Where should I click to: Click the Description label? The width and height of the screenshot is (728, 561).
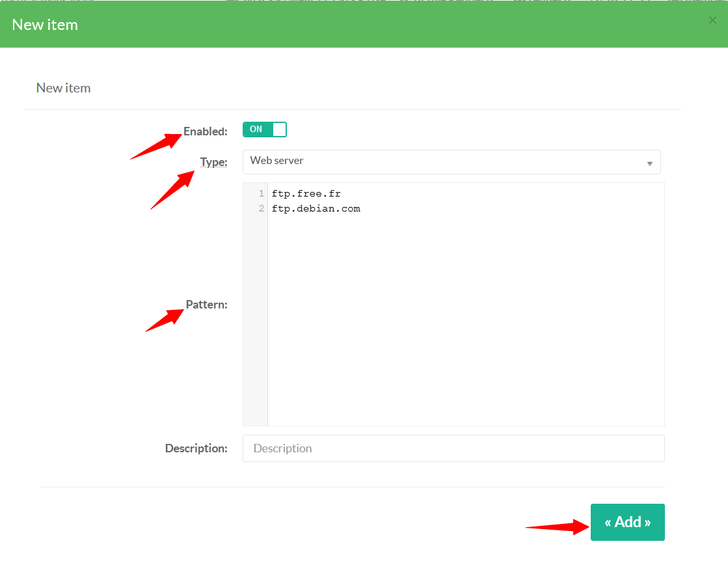coord(196,448)
